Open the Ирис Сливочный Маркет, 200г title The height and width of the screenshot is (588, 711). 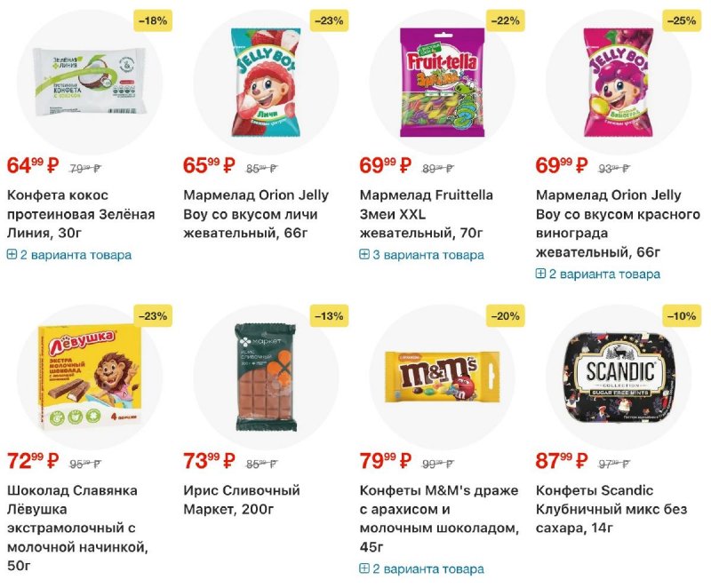(x=241, y=500)
